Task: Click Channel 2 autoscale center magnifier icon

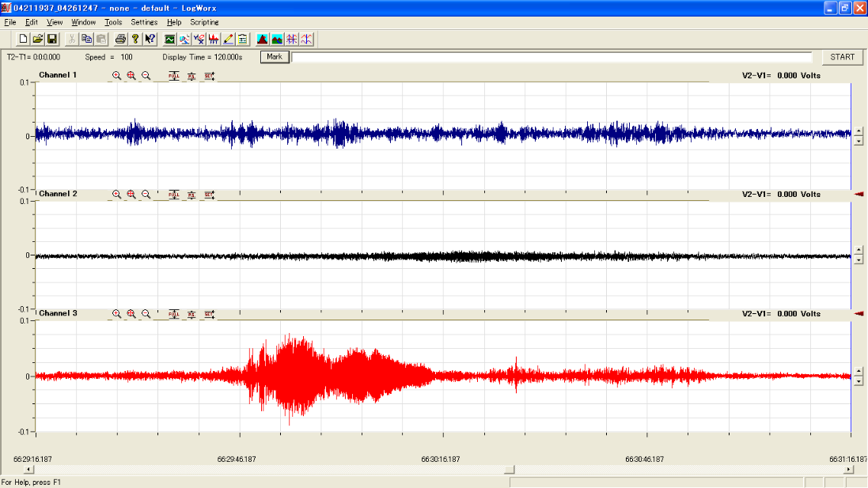Action: point(131,195)
